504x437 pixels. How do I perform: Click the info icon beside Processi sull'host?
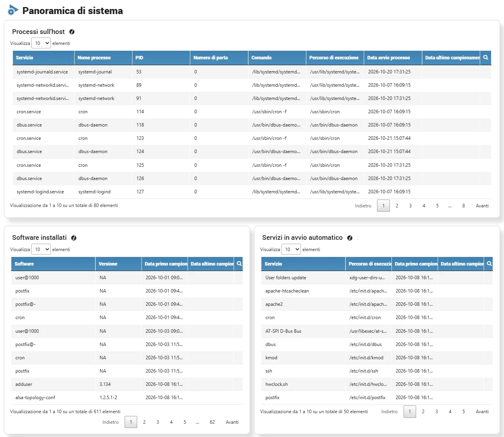(72, 32)
